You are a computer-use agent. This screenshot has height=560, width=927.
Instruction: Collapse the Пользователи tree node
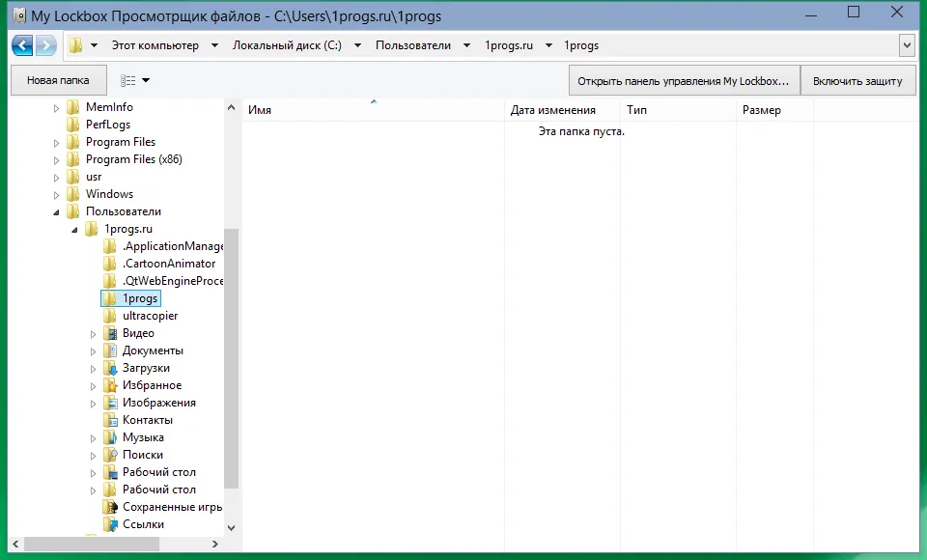(x=56, y=212)
